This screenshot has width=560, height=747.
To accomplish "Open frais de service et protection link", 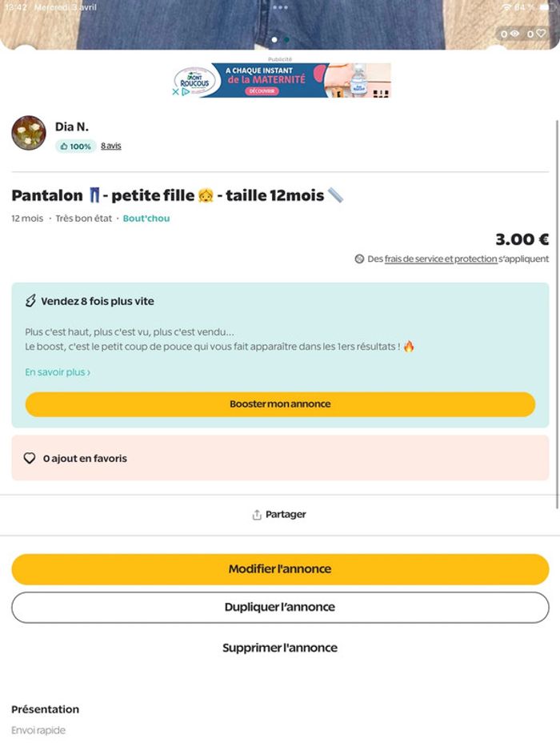I will (441, 259).
